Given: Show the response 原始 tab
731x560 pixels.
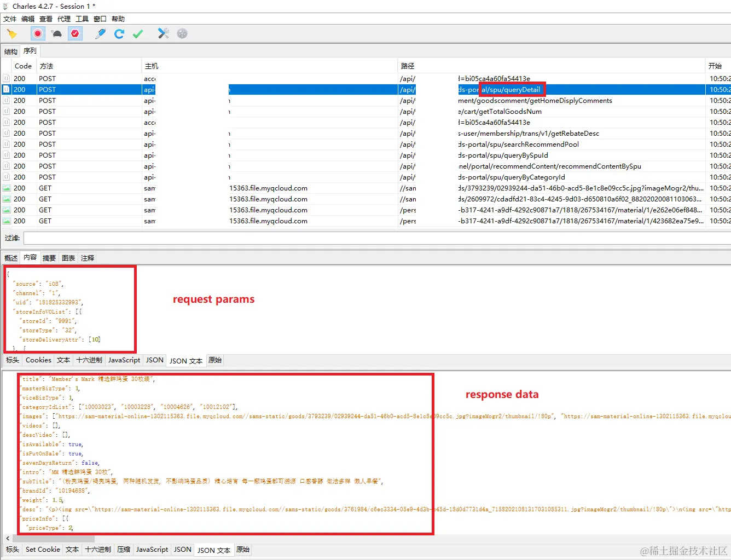Looking at the screenshot, I should pos(243,550).
